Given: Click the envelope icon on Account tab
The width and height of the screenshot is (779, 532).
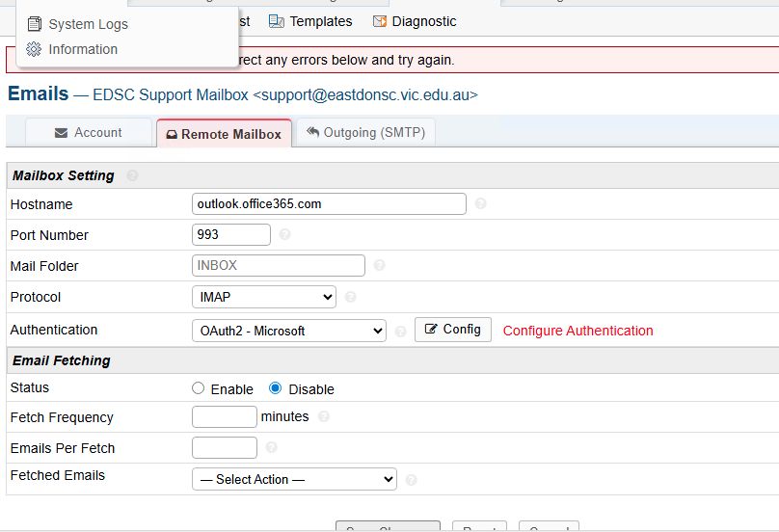Looking at the screenshot, I should tap(61, 133).
